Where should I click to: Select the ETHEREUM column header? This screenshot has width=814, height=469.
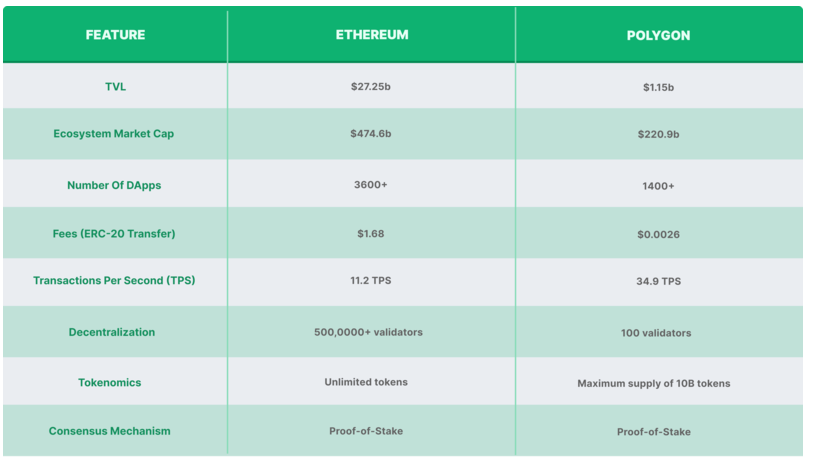point(372,35)
